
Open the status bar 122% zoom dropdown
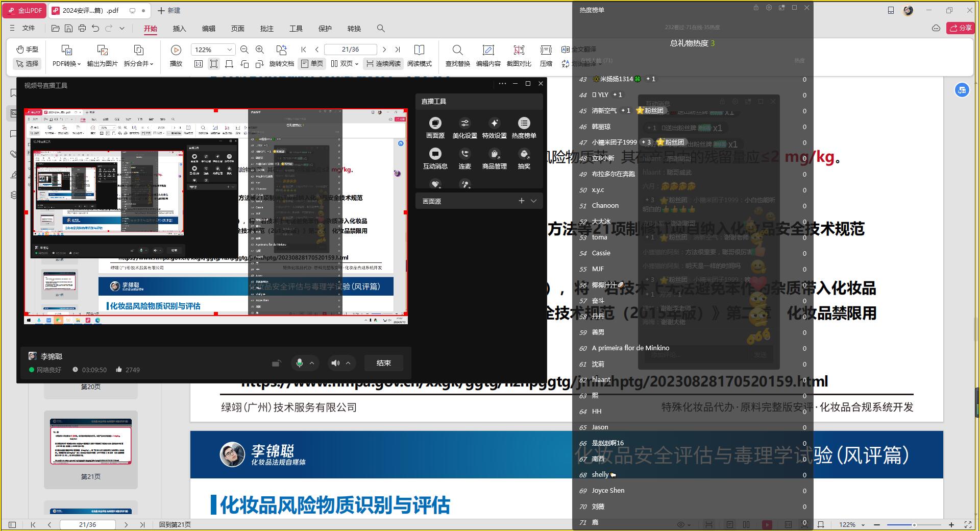pos(852,524)
